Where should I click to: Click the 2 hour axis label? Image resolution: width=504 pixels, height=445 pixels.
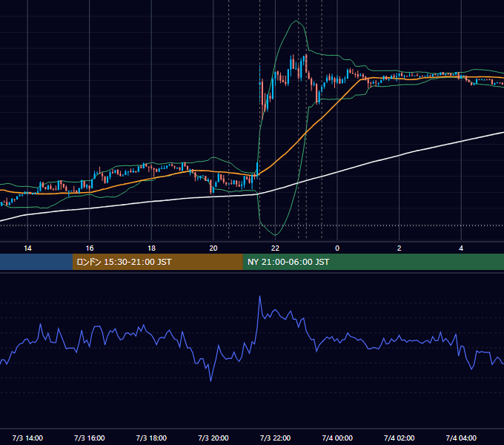coord(399,248)
